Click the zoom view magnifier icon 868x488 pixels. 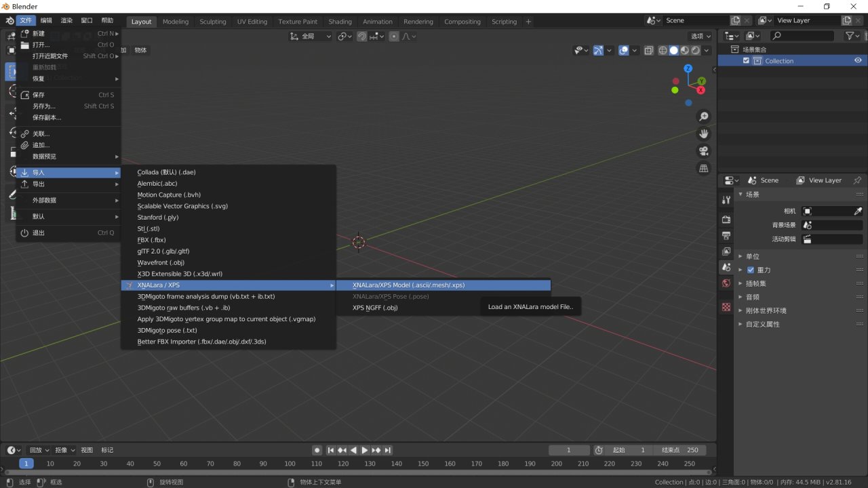click(704, 117)
